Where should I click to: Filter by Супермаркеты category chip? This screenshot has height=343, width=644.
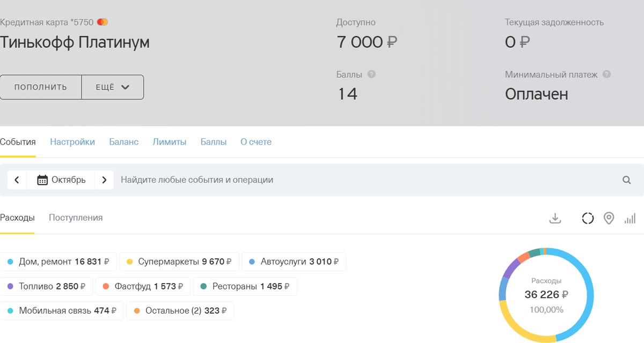tap(179, 262)
